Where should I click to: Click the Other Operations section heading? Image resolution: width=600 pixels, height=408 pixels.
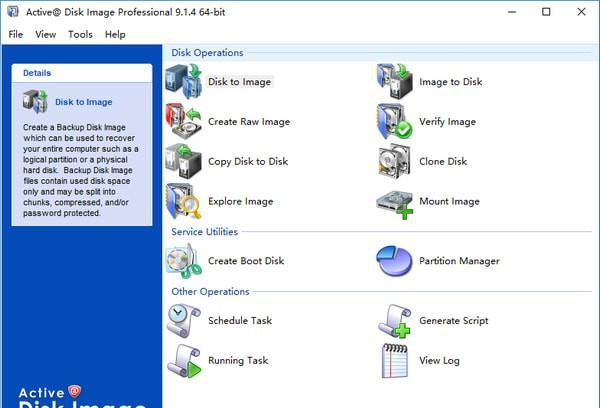[x=210, y=291]
